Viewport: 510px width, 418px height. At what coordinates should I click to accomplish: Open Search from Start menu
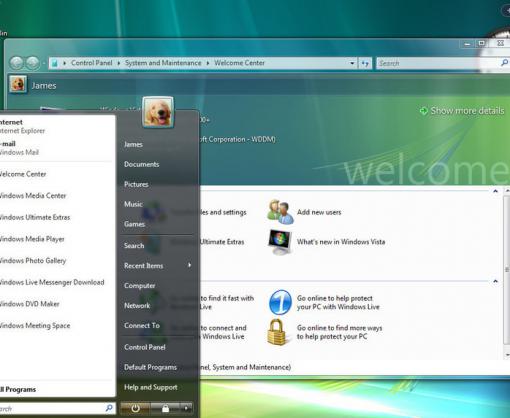[134, 246]
